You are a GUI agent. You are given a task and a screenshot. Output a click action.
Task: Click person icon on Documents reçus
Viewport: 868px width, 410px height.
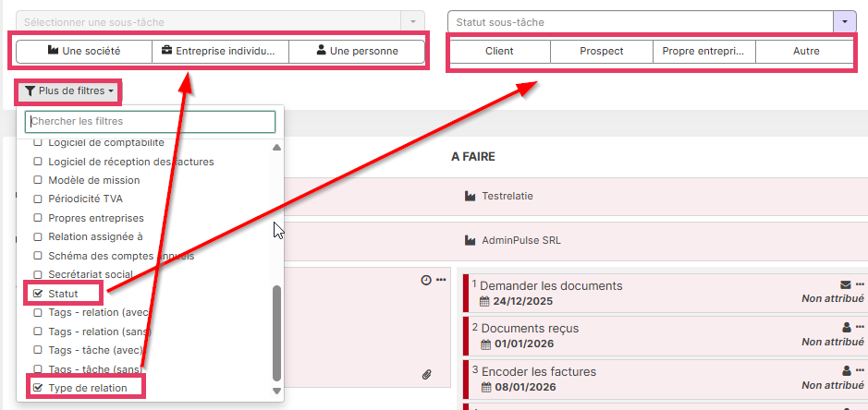click(x=847, y=327)
